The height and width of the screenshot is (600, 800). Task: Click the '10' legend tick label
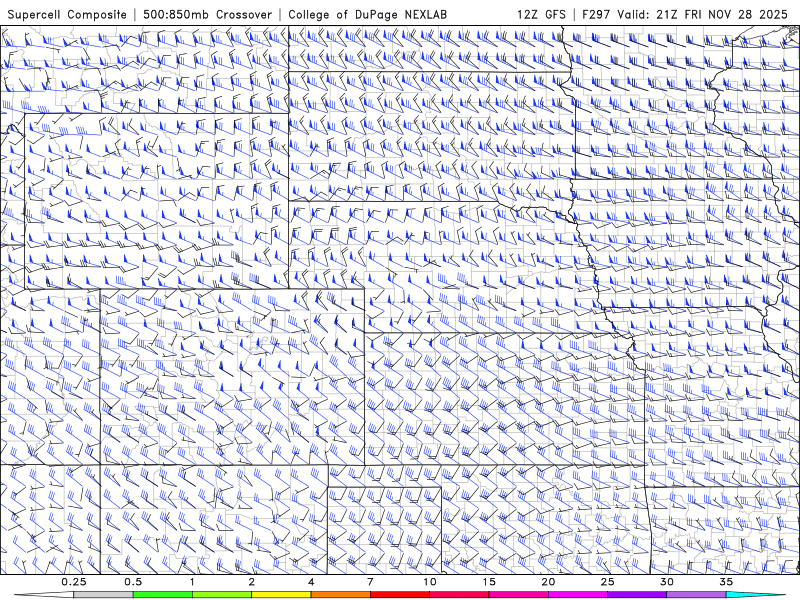(430, 582)
